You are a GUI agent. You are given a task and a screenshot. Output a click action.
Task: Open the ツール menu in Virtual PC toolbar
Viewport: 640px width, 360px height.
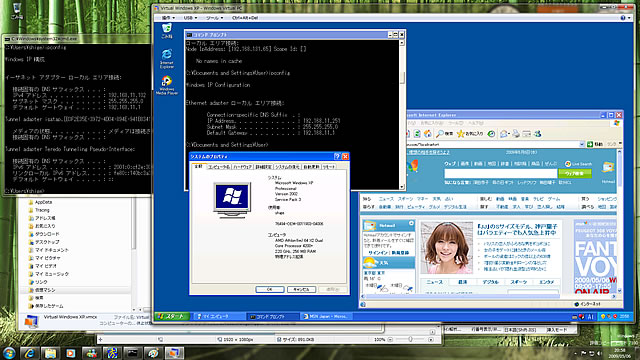[x=214, y=18]
